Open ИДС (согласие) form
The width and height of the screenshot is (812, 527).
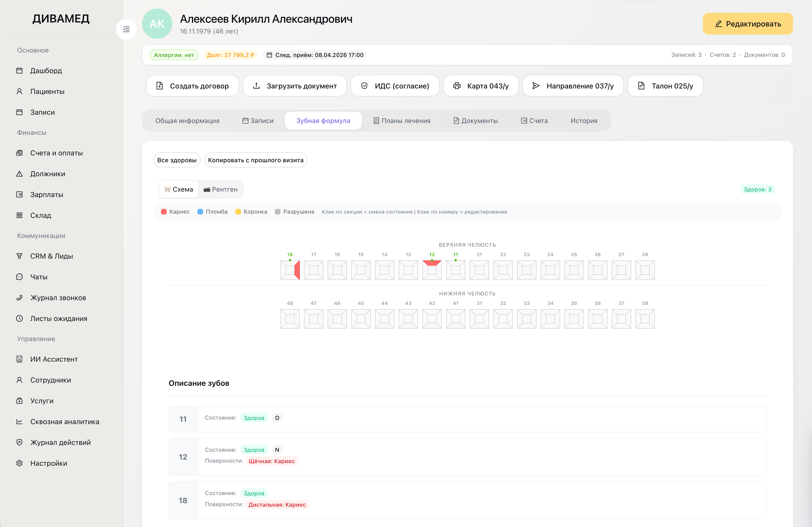click(395, 86)
